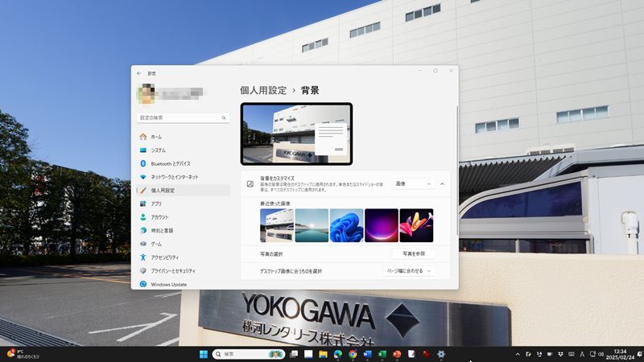The image size is (644, 362).
Task: Open the ページ幅に合わせる fit dropdown
Action: (409, 271)
